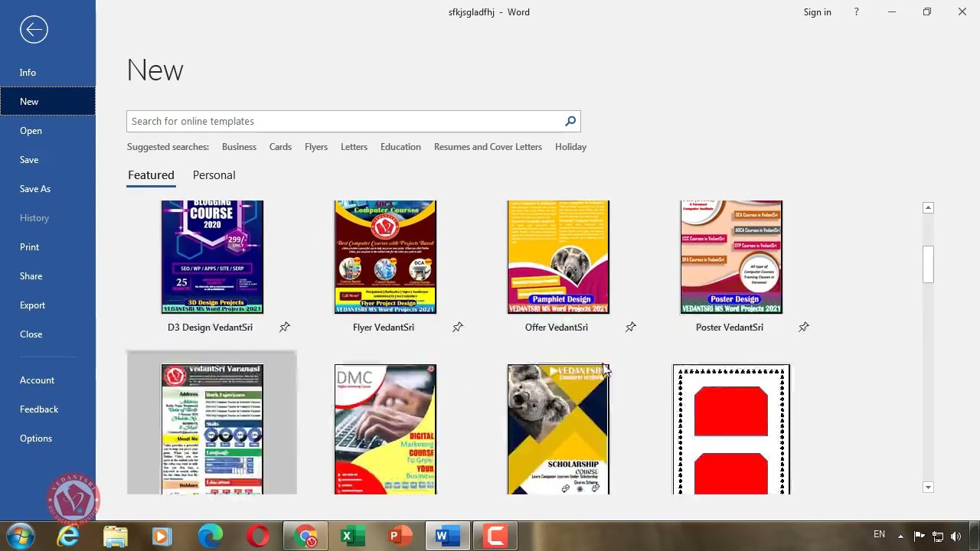The image size is (980, 551).
Task: Click the Word icon on the taskbar
Action: 447,536
